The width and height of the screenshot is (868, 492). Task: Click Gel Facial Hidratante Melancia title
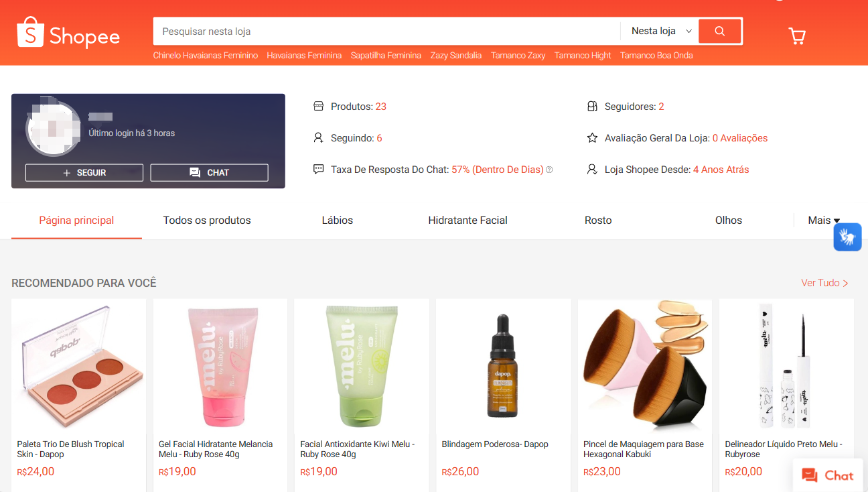(x=216, y=449)
